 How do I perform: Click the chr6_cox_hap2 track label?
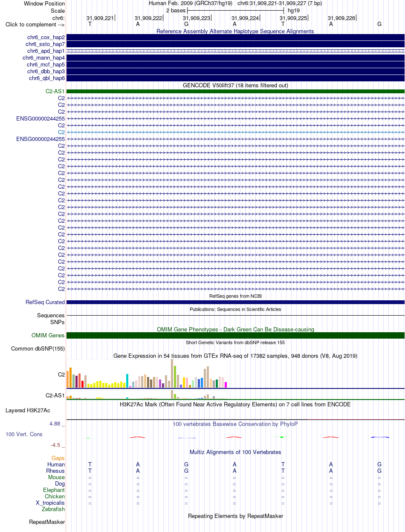[45, 37]
